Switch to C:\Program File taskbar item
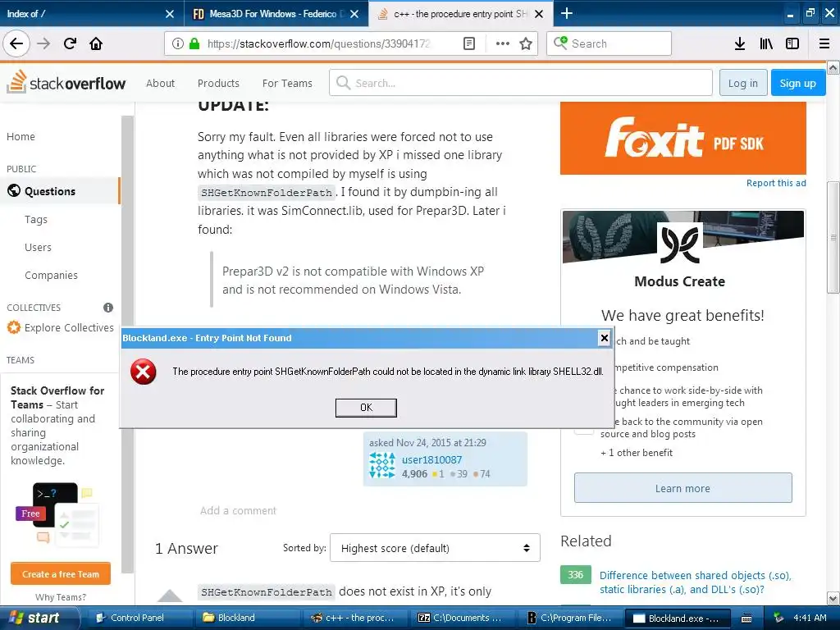 [x=569, y=618]
